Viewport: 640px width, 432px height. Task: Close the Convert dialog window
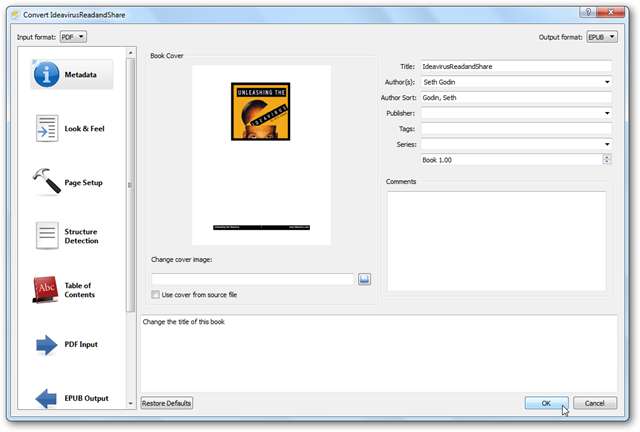(x=611, y=12)
